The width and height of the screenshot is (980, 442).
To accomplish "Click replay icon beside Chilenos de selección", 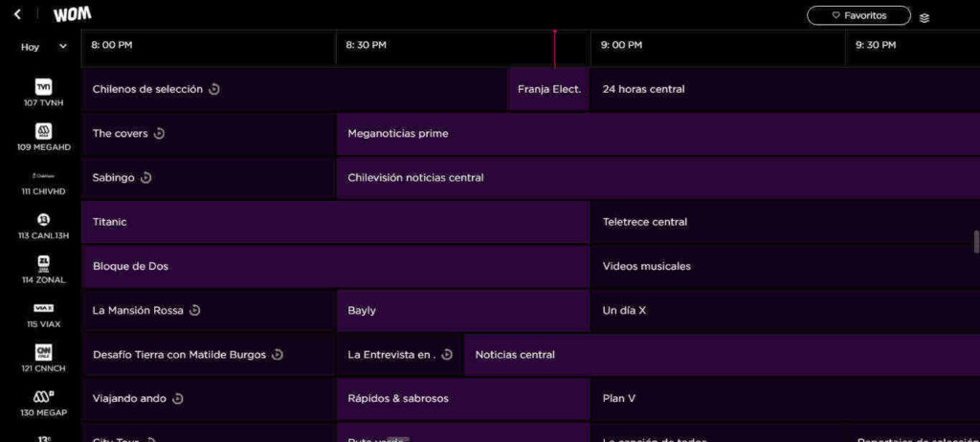I will click(214, 89).
